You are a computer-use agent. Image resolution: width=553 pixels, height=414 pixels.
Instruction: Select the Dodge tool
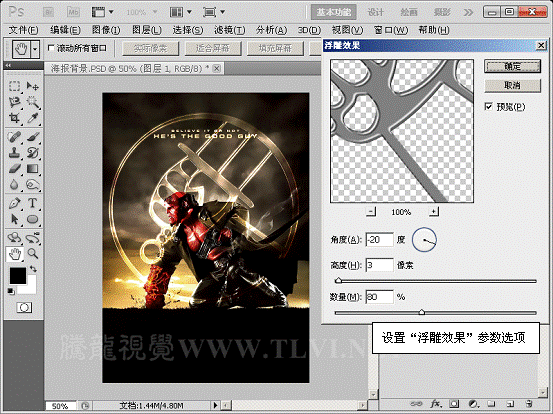(x=32, y=184)
